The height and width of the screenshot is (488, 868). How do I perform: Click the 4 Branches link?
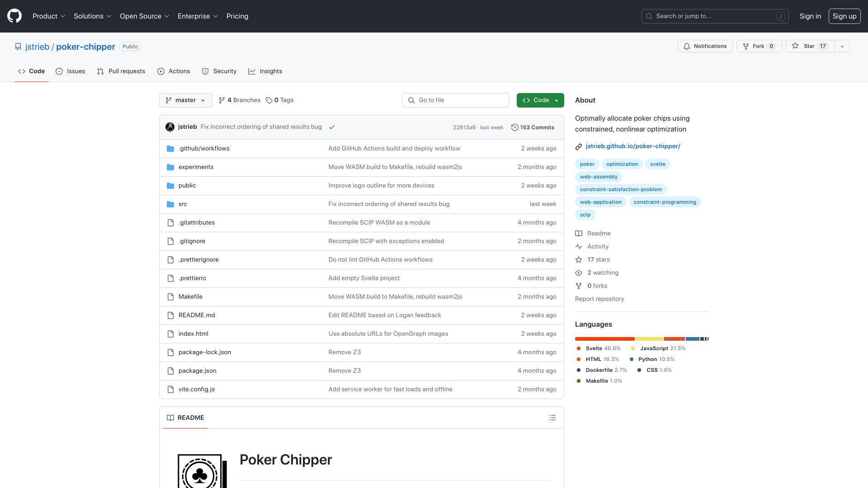(x=240, y=100)
